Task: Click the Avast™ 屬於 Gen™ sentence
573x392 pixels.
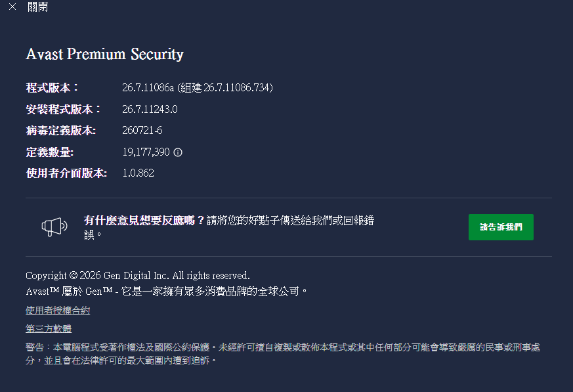Action: click(x=166, y=292)
